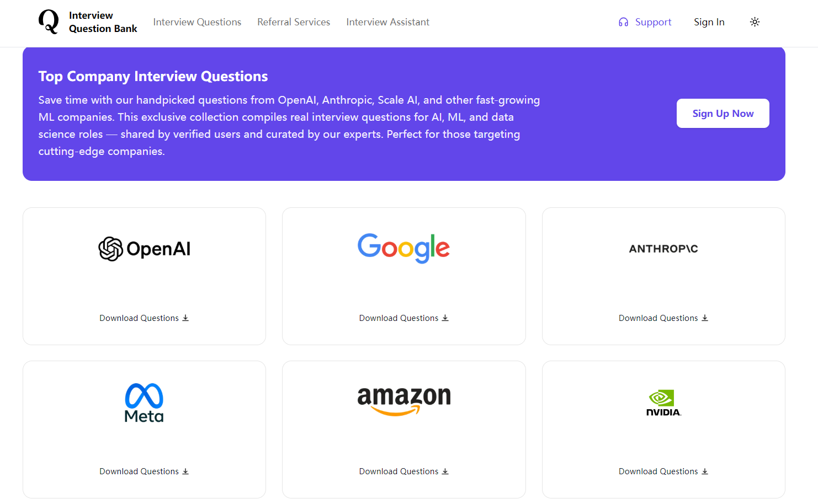Viewport: 818px width, 504px height.
Task: Click the Sign In link
Action: click(x=709, y=22)
